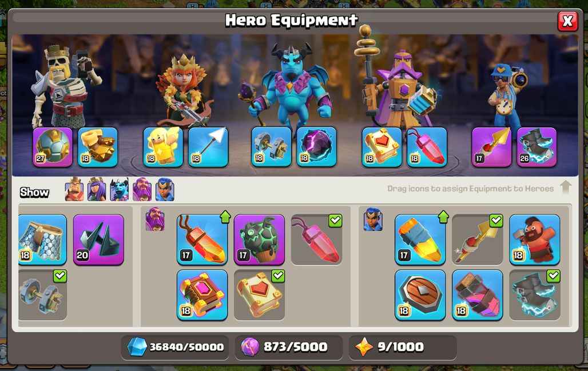Choose the Royal Champion Seeking Shield
The image size is (588, 371).
pos(420,296)
